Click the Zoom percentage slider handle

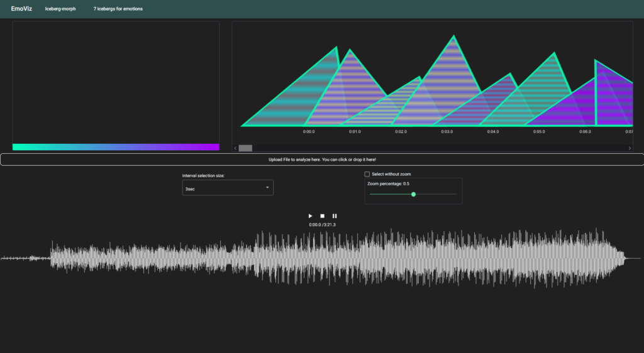point(413,194)
